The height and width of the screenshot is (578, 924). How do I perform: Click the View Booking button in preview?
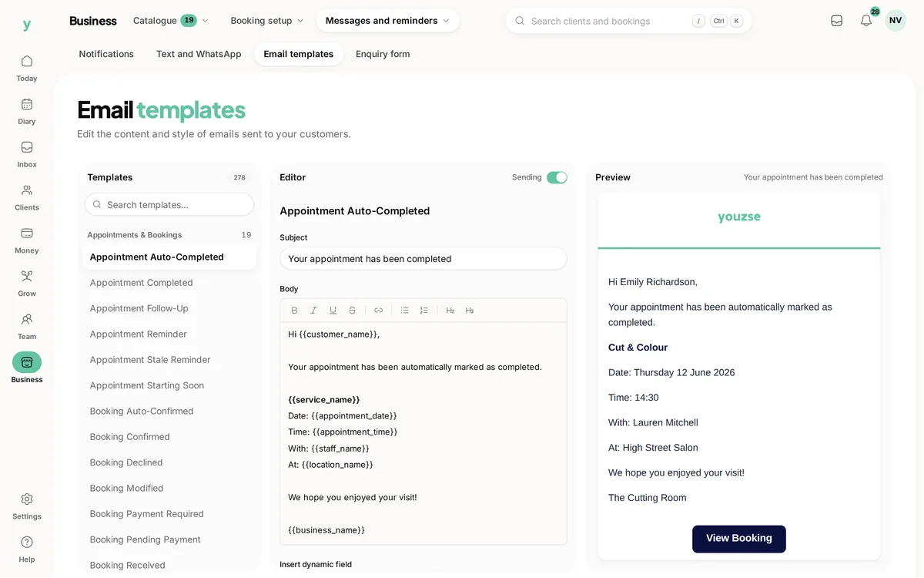[738, 539]
